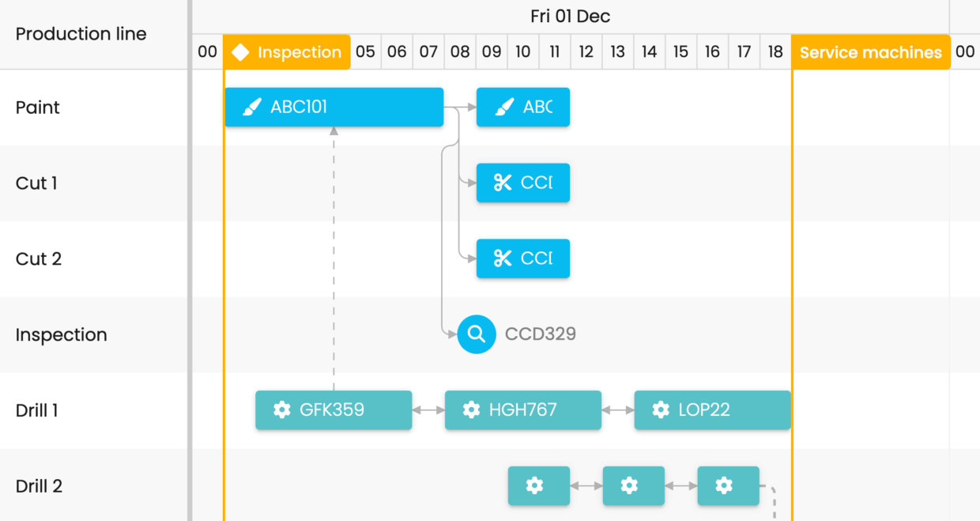
Task: Click the paintbrush icon on ABC101 task
Action: 251,108
